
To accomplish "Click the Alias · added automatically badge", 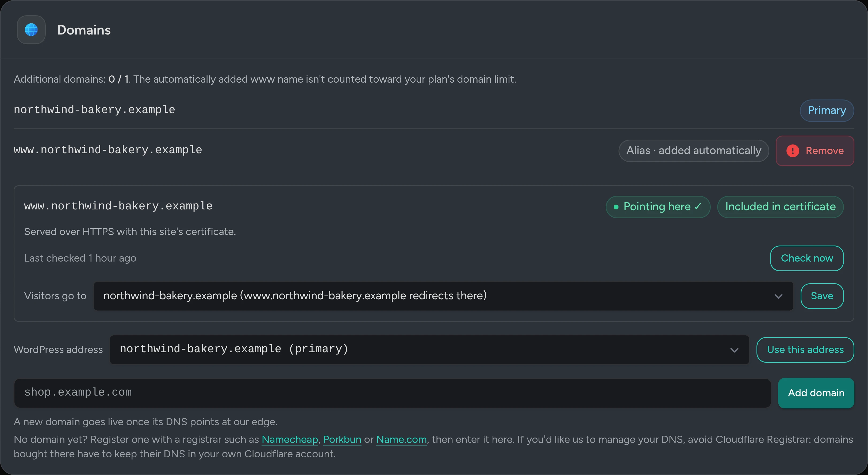I will point(693,151).
